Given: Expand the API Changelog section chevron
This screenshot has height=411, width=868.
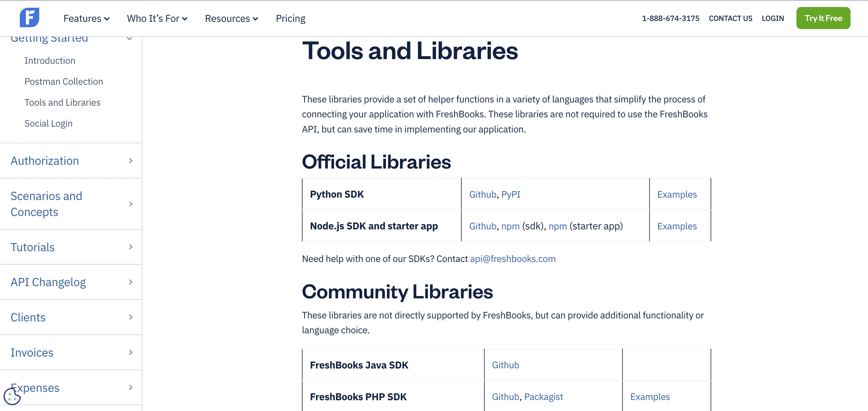Looking at the screenshot, I should point(131,282).
